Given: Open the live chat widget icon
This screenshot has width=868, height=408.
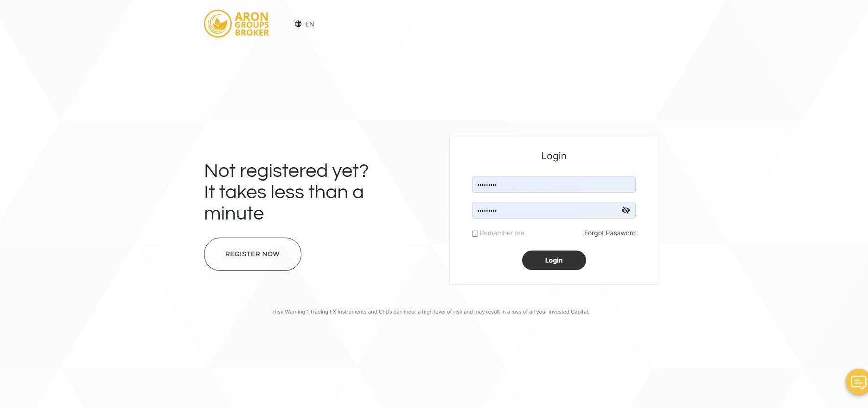Looking at the screenshot, I should tap(857, 382).
